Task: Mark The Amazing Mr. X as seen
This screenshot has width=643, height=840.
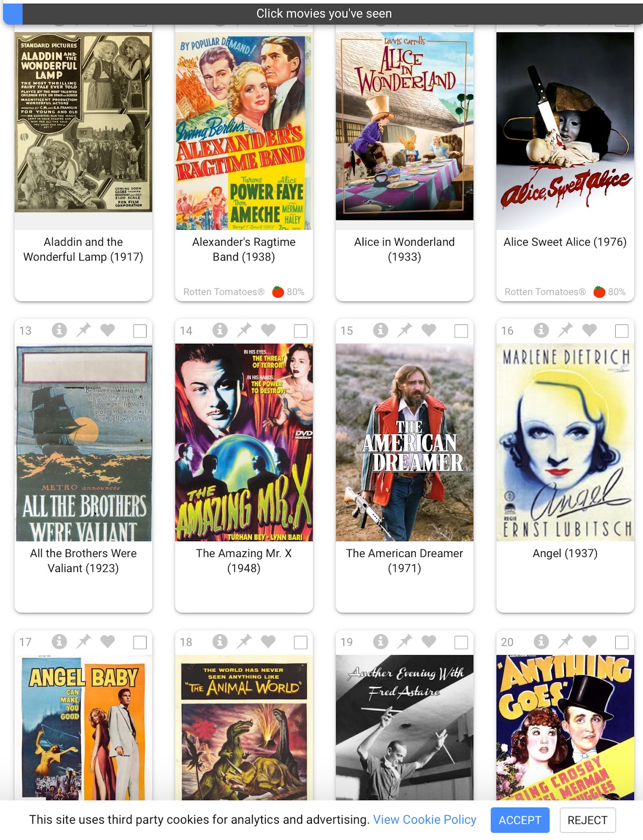Action: click(x=300, y=331)
